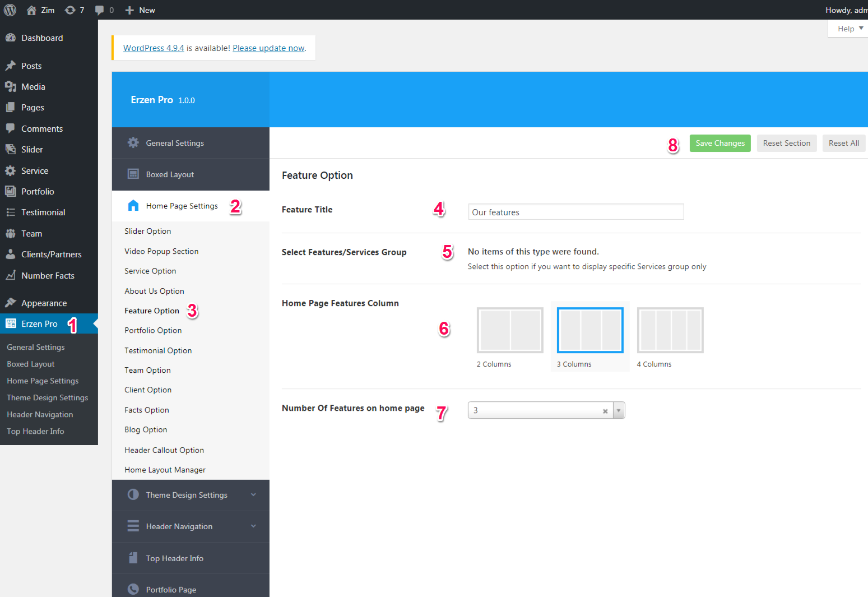
Task: Click the Appearance brush icon
Action: (x=10, y=303)
